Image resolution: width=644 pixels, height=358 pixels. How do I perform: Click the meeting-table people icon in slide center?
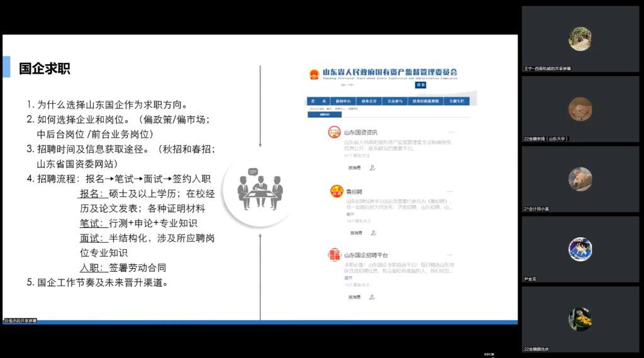260,189
